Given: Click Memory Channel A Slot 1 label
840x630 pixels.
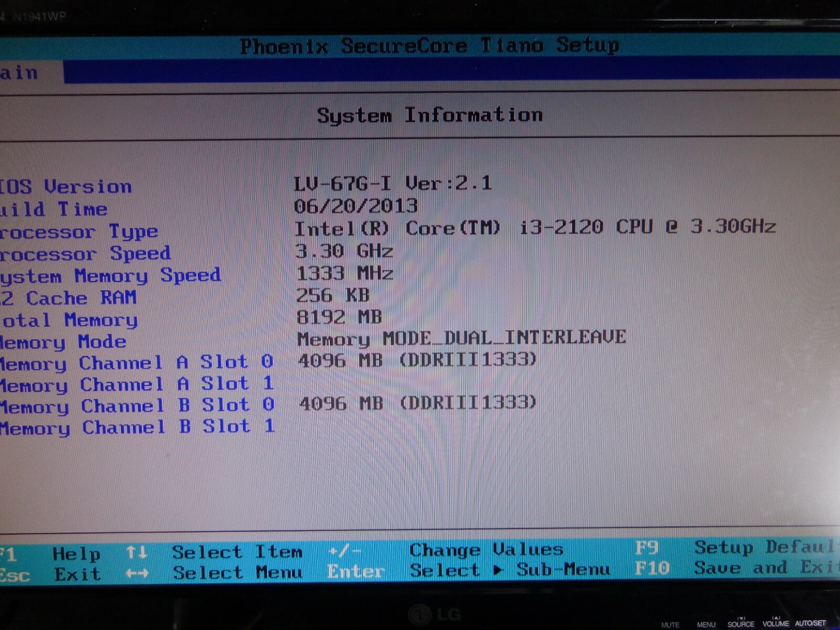Looking at the screenshot, I should [137, 384].
